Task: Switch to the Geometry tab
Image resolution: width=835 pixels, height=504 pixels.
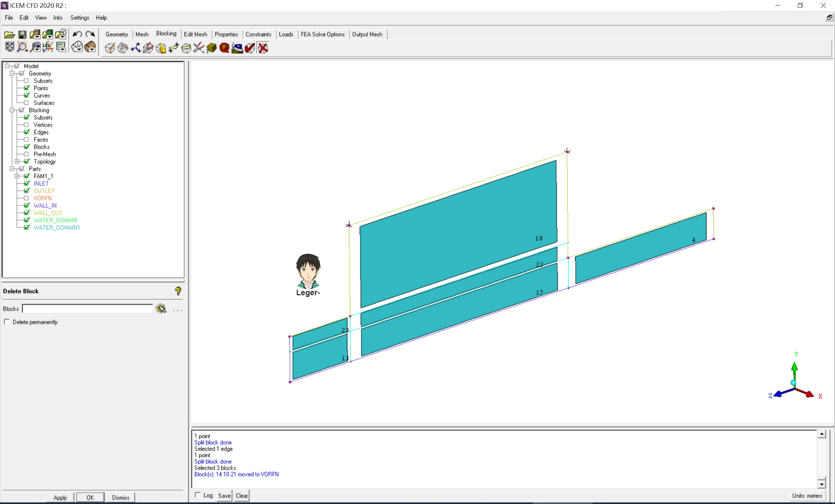Action: (117, 34)
